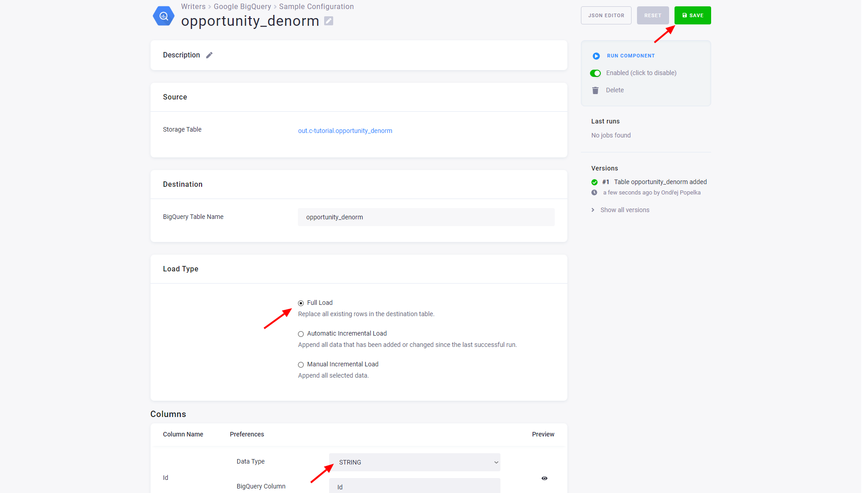868x493 pixels.
Task: Click the trash Delete icon
Action: (595, 90)
